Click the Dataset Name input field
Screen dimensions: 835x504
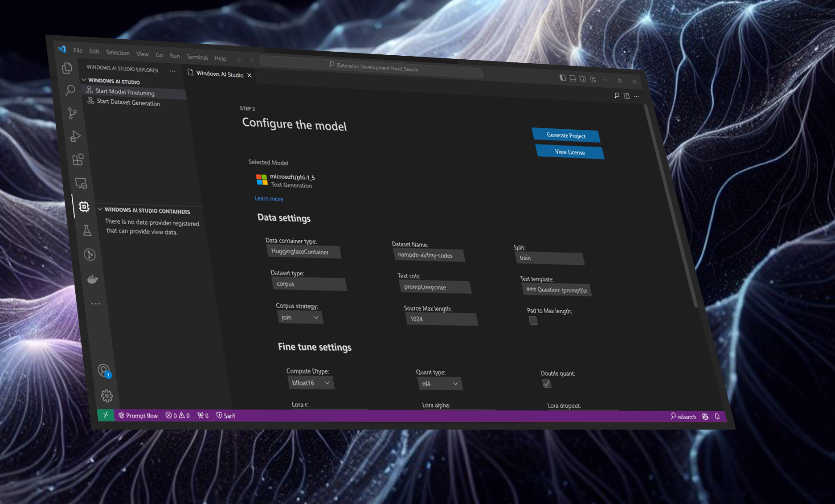pos(429,255)
